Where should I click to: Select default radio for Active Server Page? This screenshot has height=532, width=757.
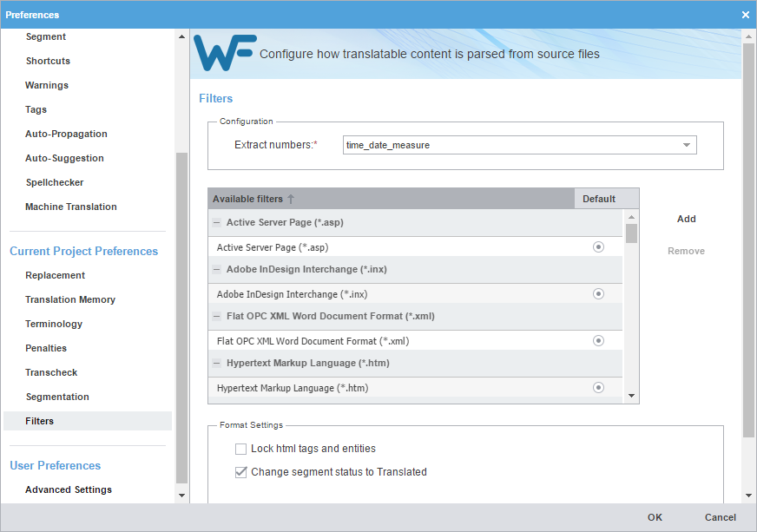(x=598, y=247)
